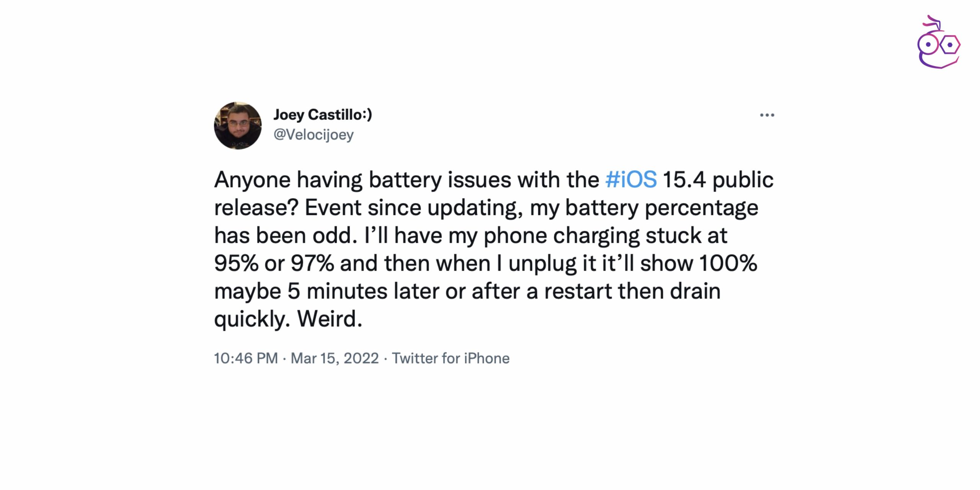Click the Twitter for iPhone source label
980x490 pixels.
(451, 358)
